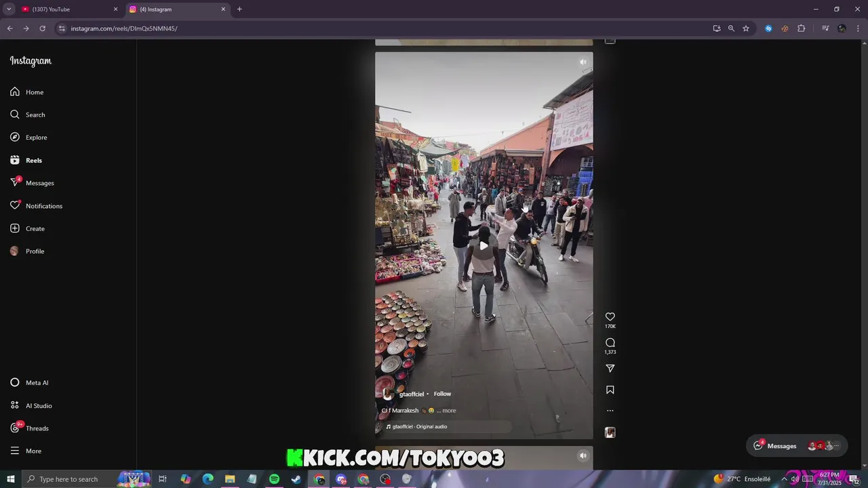Open the Shazam extension icon

(x=768, y=28)
